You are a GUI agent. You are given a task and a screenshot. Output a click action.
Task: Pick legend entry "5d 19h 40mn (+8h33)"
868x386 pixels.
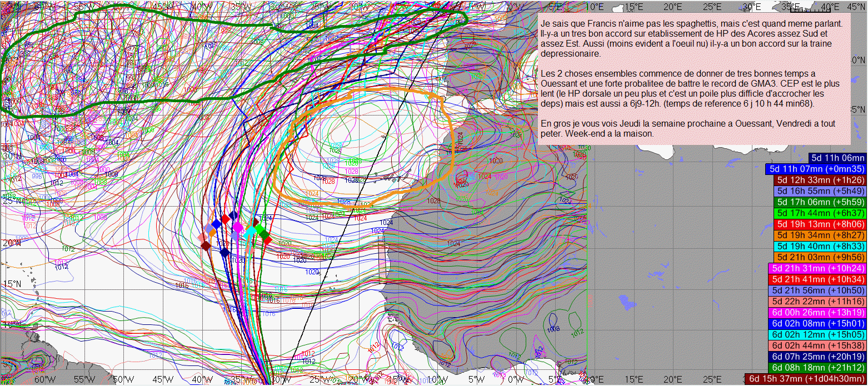point(820,246)
